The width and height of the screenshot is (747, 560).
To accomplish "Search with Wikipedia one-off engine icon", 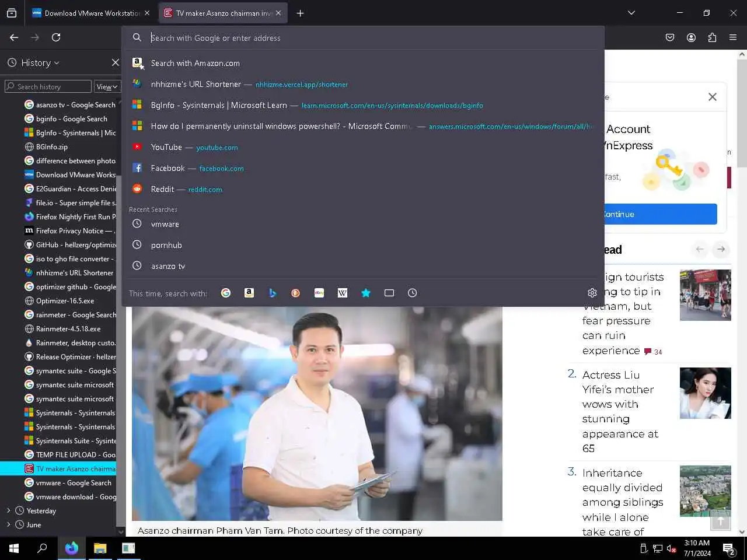I will coord(343,293).
